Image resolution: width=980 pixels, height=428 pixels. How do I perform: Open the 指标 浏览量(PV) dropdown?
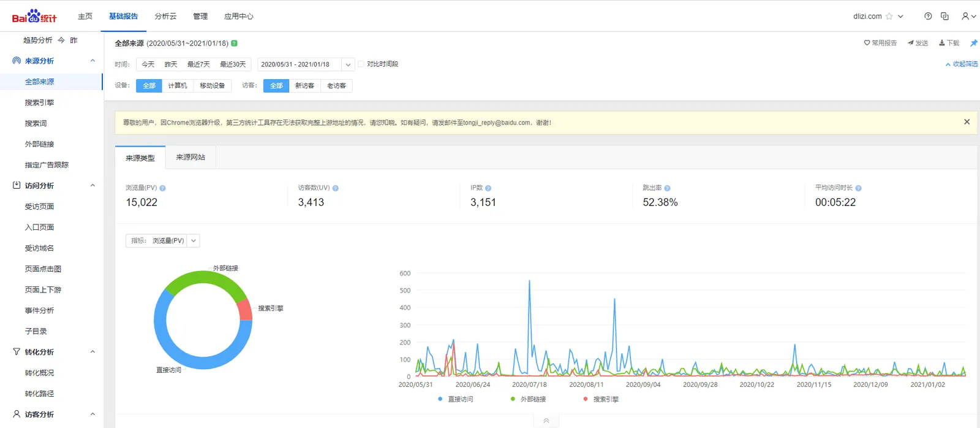pyautogui.click(x=163, y=241)
